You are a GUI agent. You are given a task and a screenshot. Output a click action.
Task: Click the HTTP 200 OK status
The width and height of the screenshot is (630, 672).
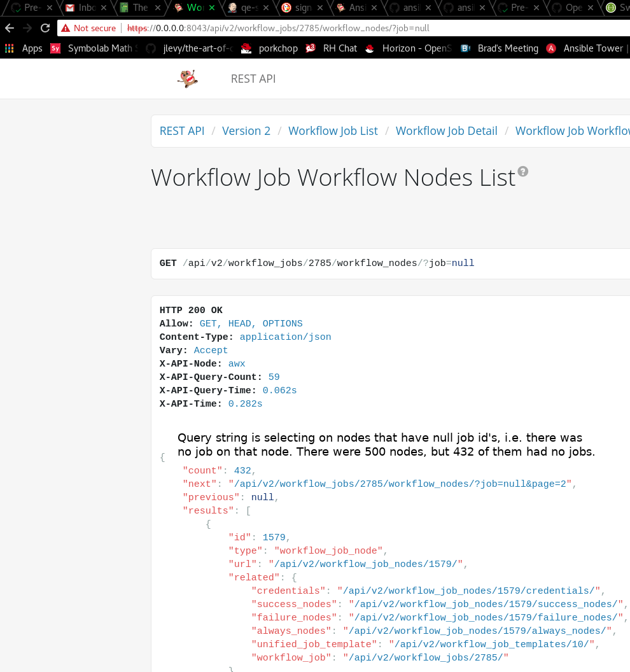[191, 310]
